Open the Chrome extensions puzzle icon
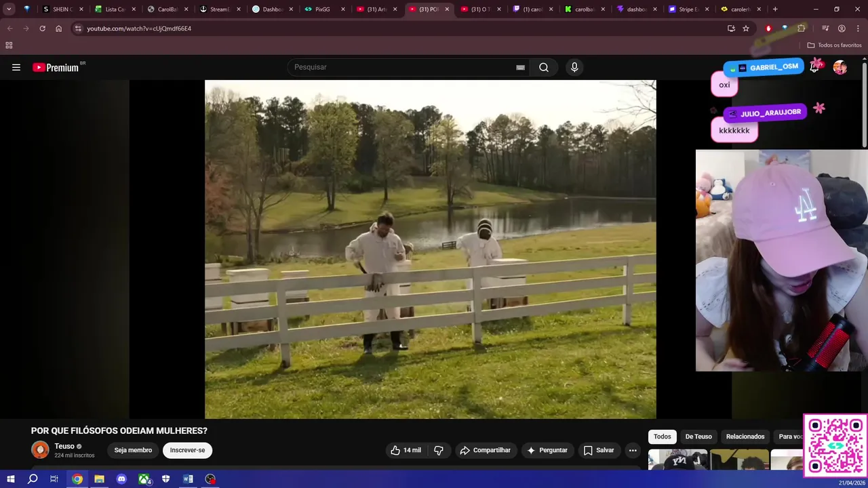The image size is (868, 488). 802,28
